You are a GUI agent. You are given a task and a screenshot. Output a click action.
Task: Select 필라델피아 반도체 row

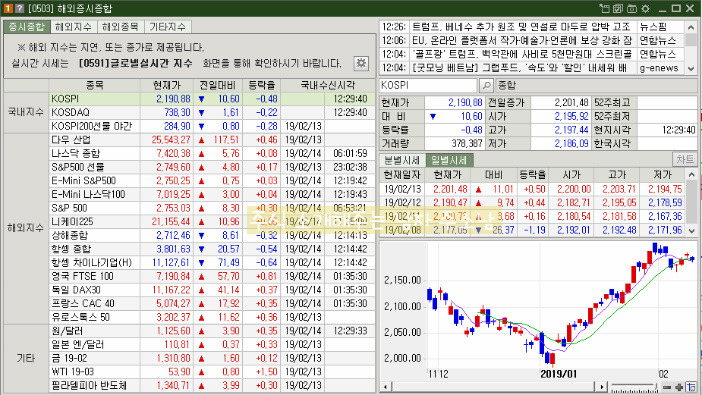(x=212, y=386)
